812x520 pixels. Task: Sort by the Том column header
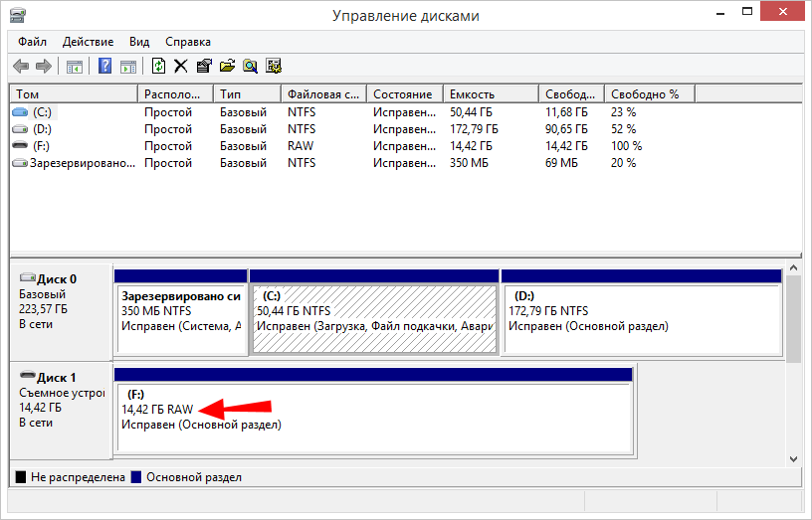[x=74, y=94]
